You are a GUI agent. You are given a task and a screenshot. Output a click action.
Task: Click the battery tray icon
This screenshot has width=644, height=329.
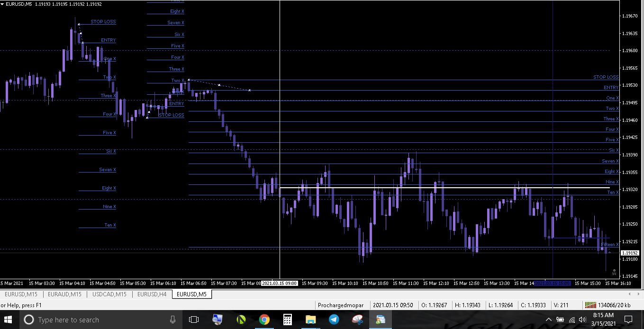561,320
